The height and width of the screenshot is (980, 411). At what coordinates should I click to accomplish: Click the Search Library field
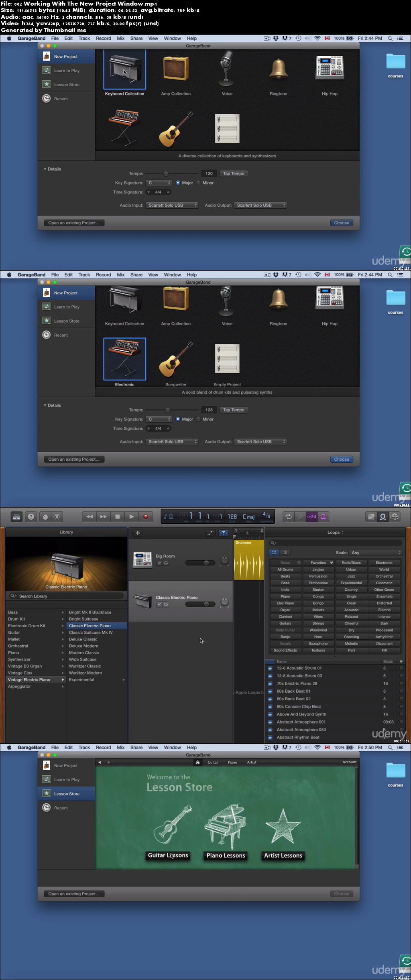coord(66,596)
